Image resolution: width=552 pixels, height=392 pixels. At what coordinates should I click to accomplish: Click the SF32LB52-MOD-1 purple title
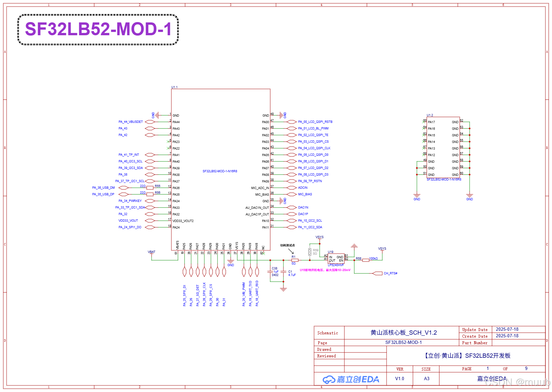98,29
